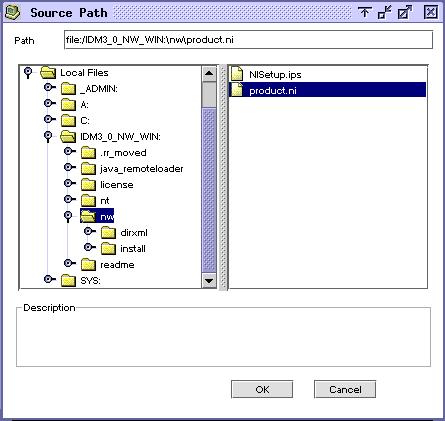The height and width of the screenshot is (421, 445).
Task: Select NISetup.ips in the file list
Action: point(275,74)
